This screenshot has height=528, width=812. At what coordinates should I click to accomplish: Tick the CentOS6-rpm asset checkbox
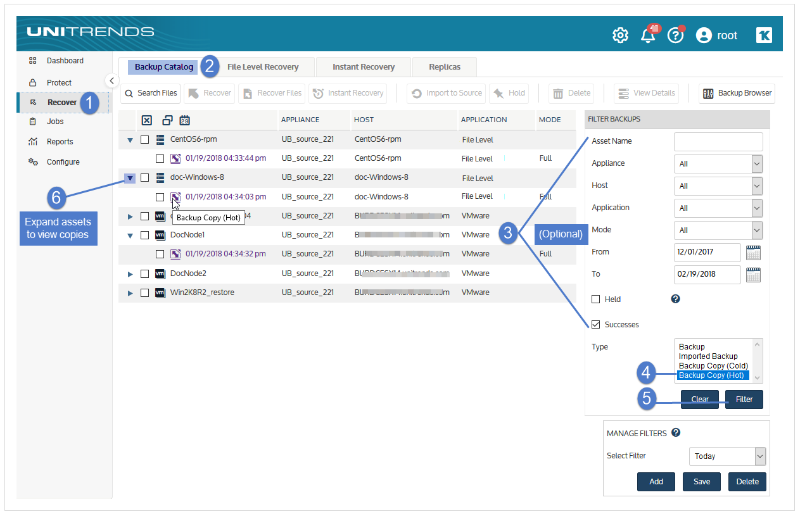click(x=144, y=140)
